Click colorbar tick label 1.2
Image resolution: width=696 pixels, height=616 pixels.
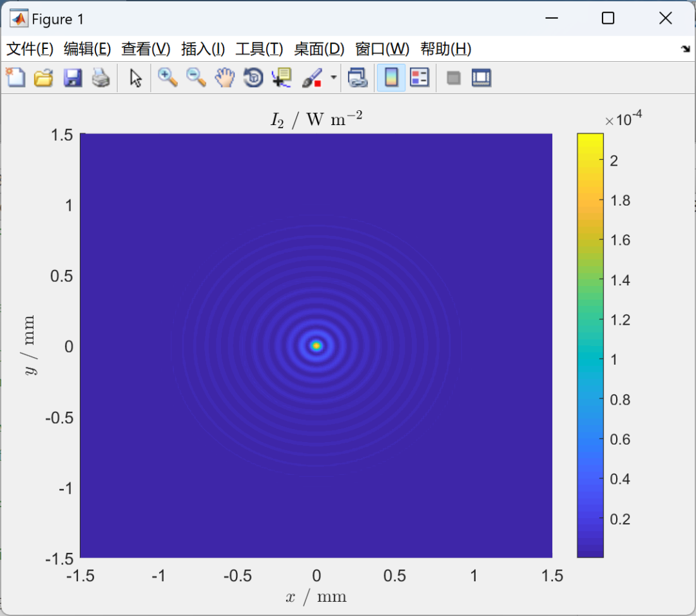click(x=620, y=320)
